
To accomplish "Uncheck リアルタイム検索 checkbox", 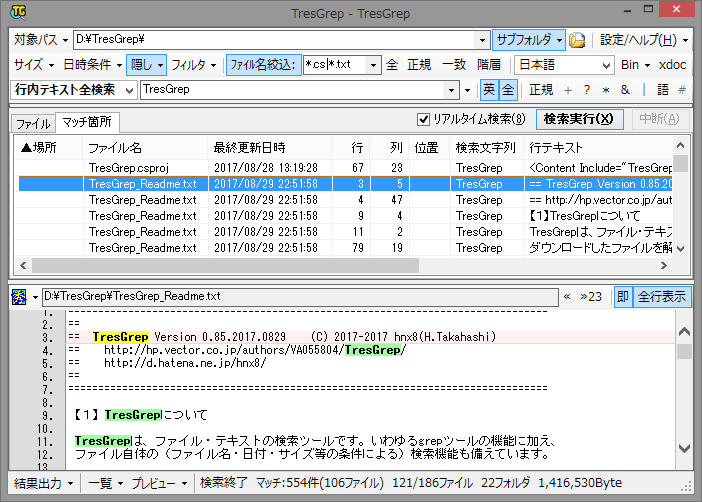I will 423,119.
